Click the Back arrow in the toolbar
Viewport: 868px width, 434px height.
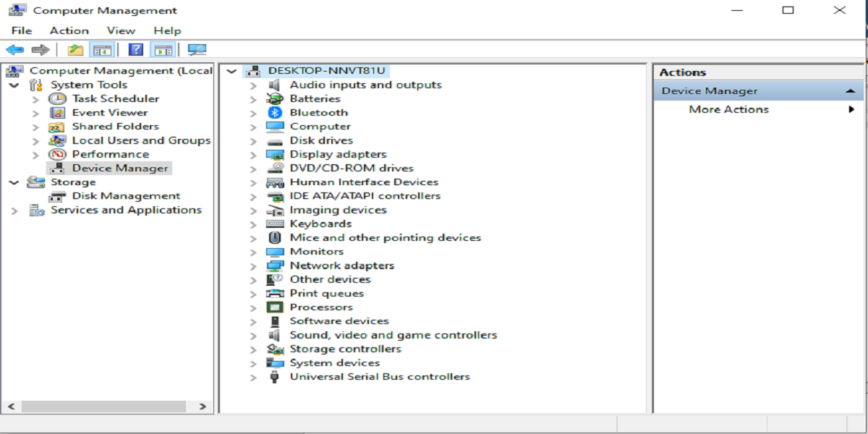[14, 50]
